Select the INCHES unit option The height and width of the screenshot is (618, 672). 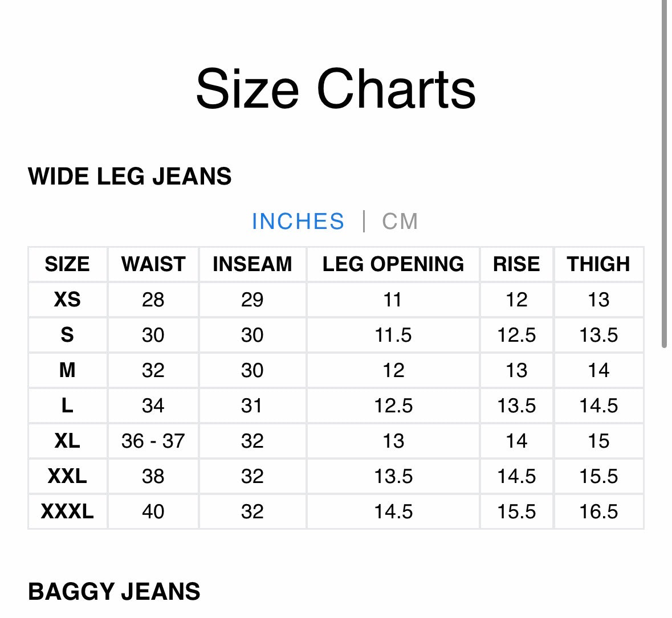[x=298, y=222]
